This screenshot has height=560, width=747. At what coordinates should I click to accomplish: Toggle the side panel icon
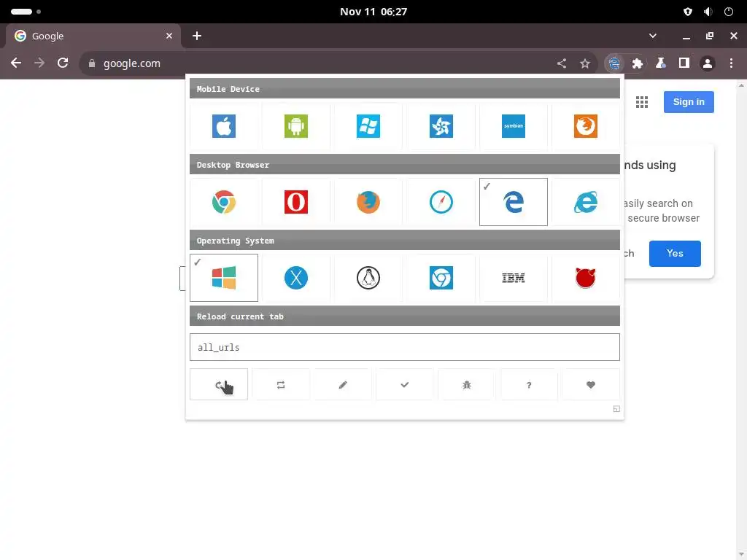(x=684, y=63)
